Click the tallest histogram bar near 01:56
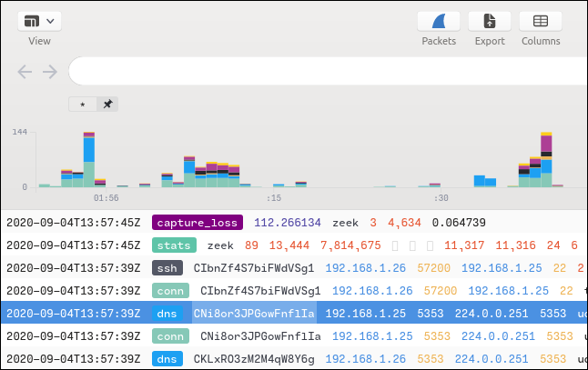 (x=89, y=159)
